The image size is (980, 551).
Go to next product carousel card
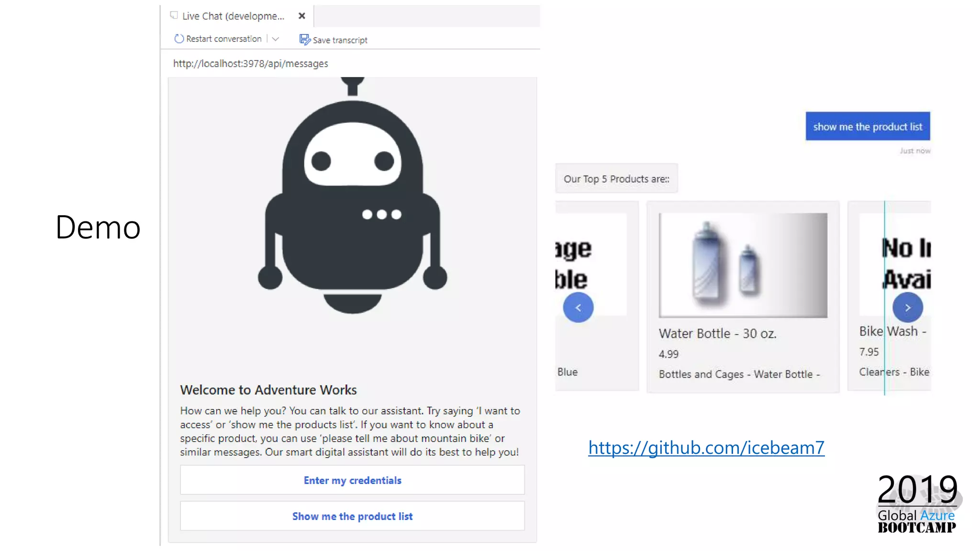(x=908, y=308)
